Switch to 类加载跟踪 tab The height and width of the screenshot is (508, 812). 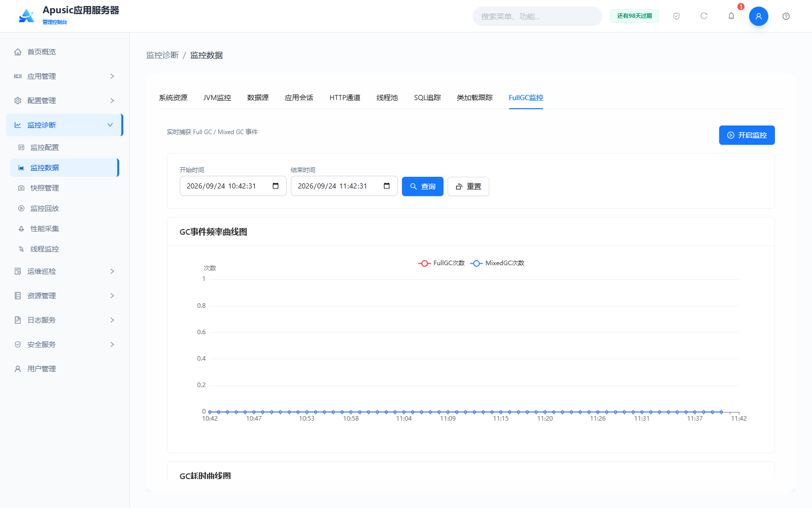coord(475,98)
